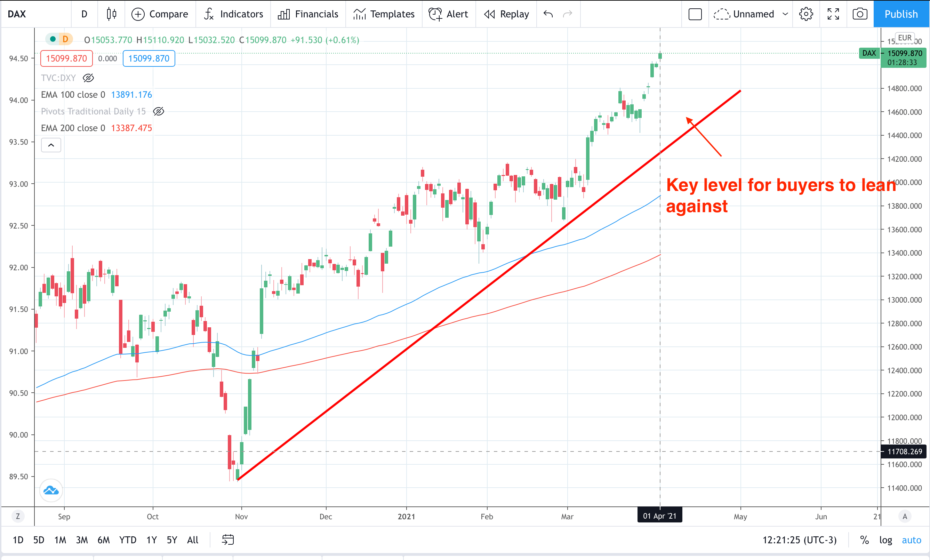Open the candlestick chart style selector
The image size is (930, 560).
pos(111,14)
